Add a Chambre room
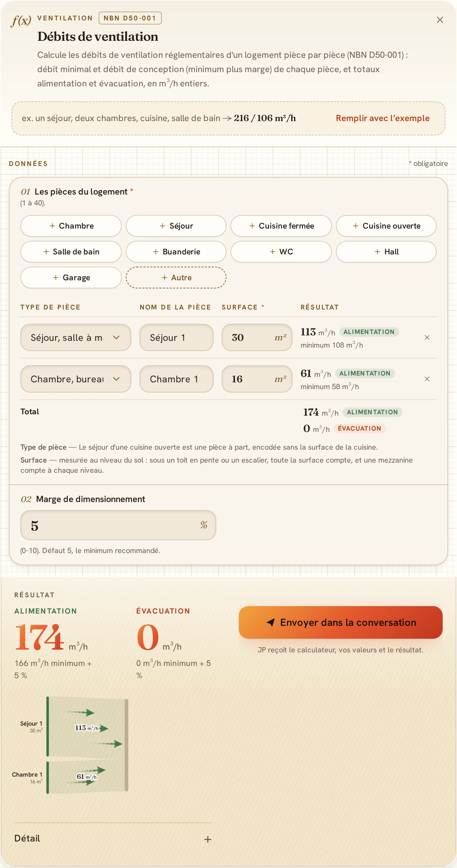457x868 pixels. click(71, 226)
